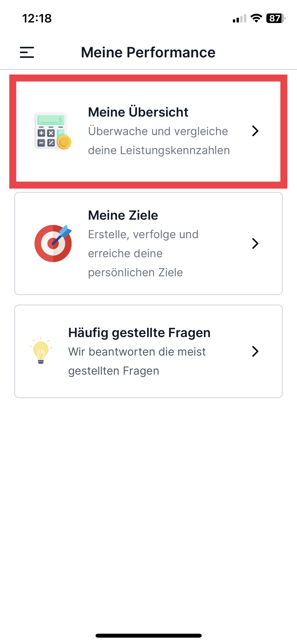Tap the clock showing 12:18

point(37,19)
